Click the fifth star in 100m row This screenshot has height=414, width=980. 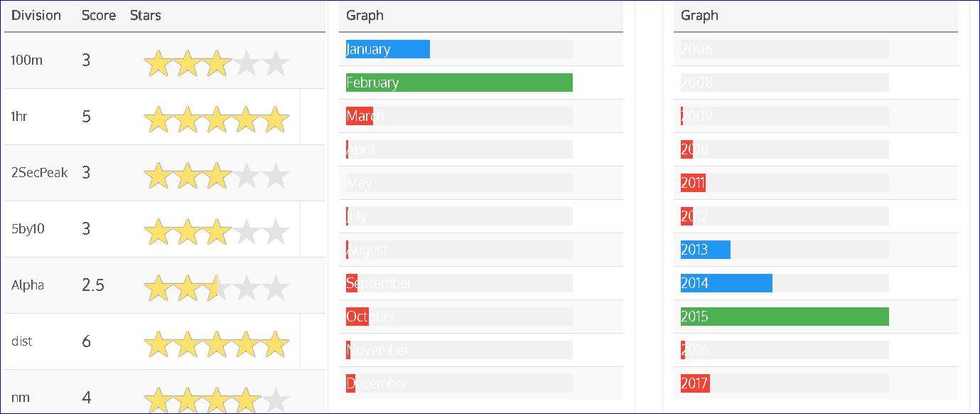(275, 63)
